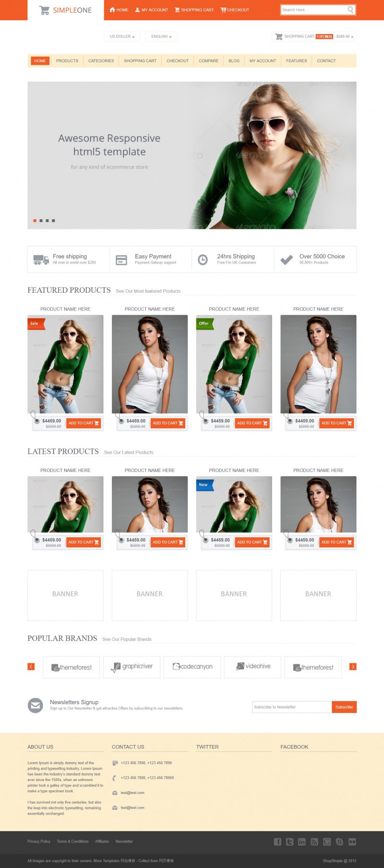384x868 pixels.
Task: Select the second slider pagination dot
Action: [x=41, y=221]
